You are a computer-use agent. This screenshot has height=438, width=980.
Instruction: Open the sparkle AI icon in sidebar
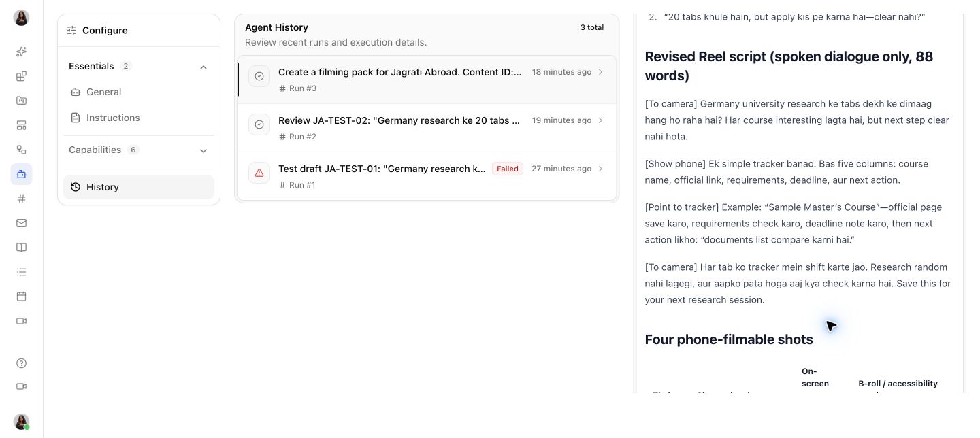click(x=21, y=52)
